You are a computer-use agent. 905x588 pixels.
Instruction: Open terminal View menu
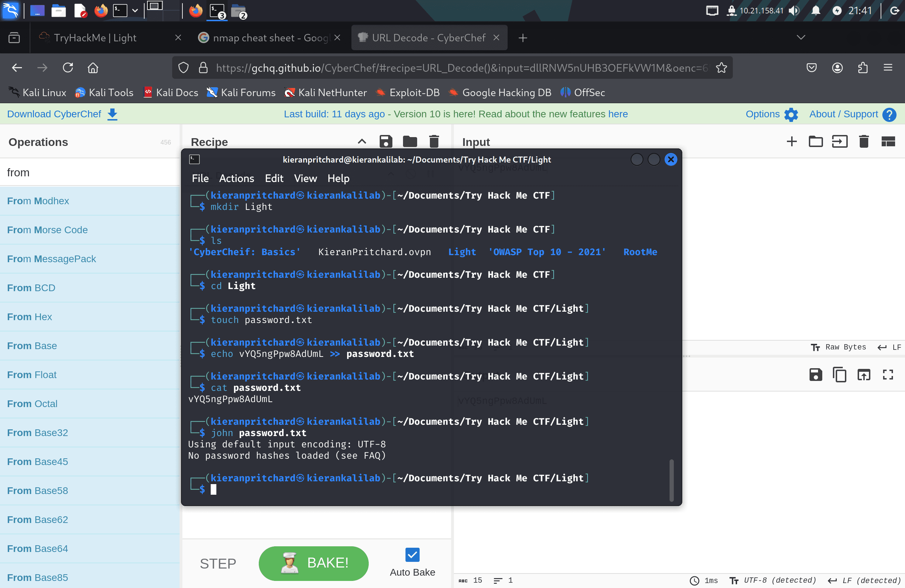(305, 178)
